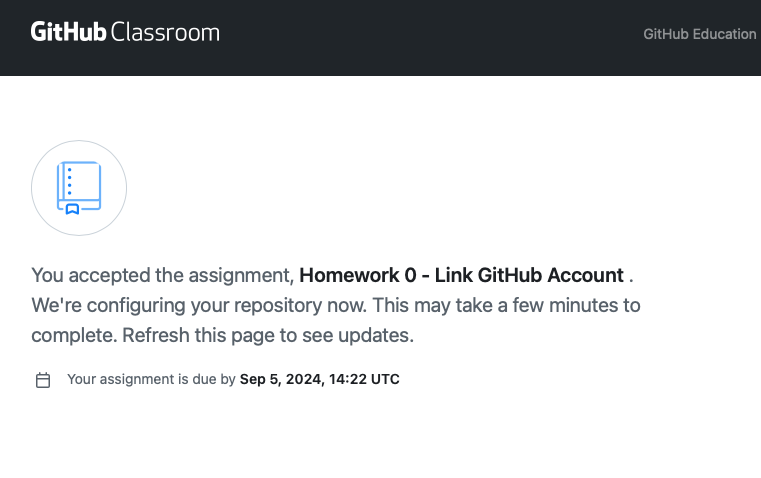
Task: Click the "Link GitHub Account" title text
Action: pos(529,275)
